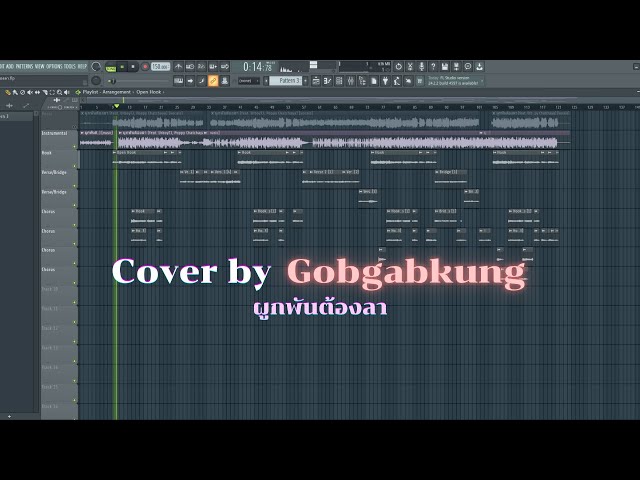Open the Piano roll view icon
The image size is (640, 480).
pyautogui.click(x=327, y=81)
